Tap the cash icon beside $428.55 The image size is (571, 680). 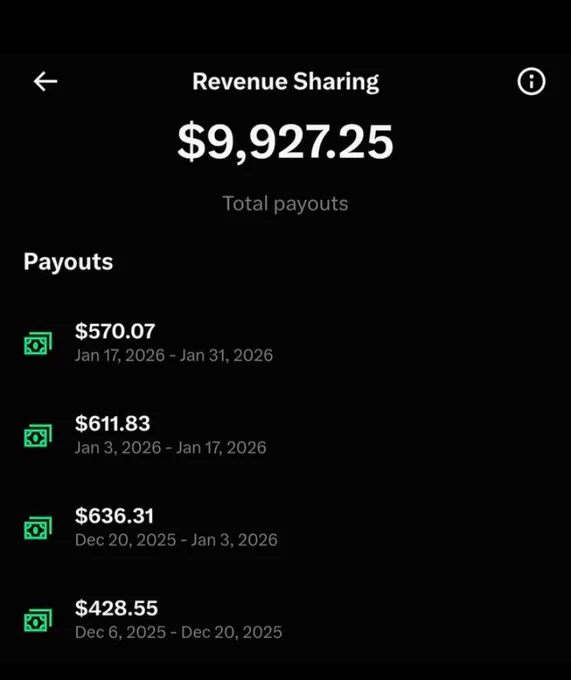click(38, 621)
